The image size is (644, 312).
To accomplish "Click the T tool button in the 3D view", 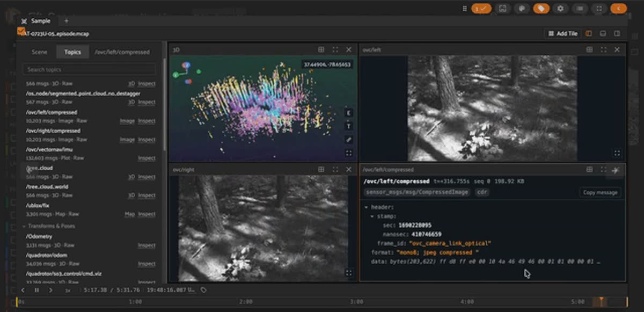I will (x=348, y=126).
